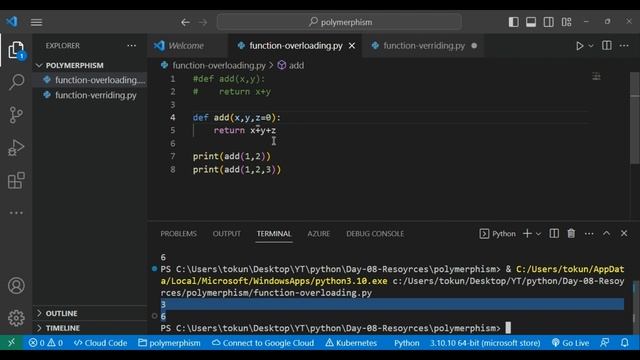640x360 pixels.
Task: Open remote window button in status bar
Action: (x=11, y=343)
